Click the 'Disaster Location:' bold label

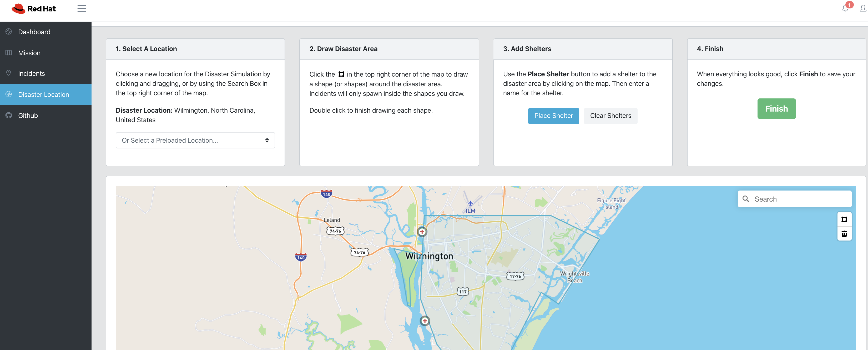pos(144,110)
